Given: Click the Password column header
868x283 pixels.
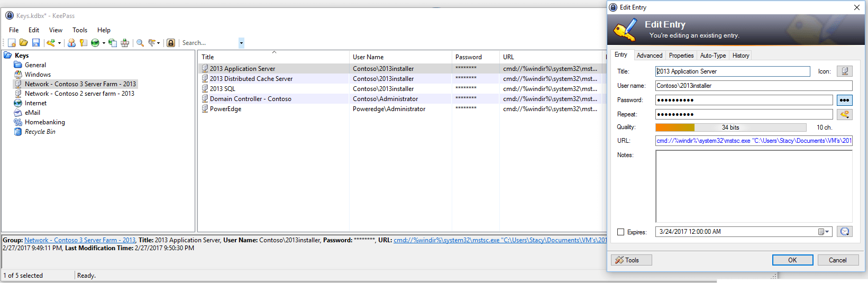Looking at the screenshot, I should [x=476, y=57].
